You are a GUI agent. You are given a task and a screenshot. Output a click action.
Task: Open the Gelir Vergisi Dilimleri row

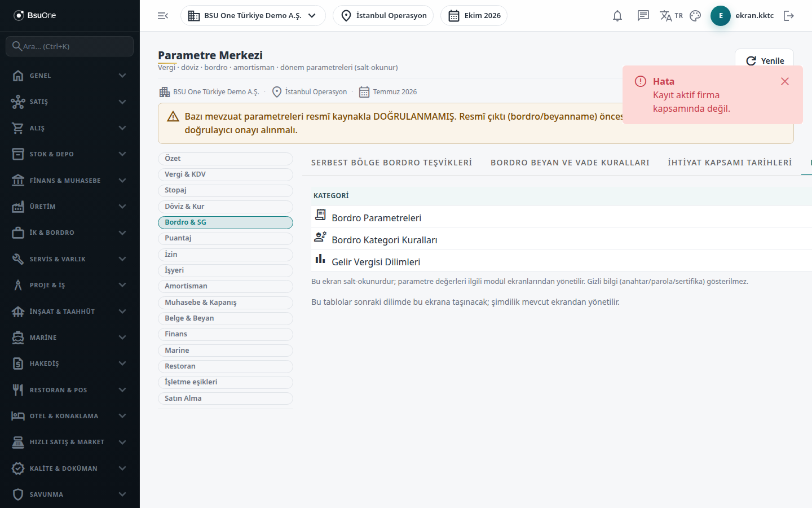(x=562, y=261)
